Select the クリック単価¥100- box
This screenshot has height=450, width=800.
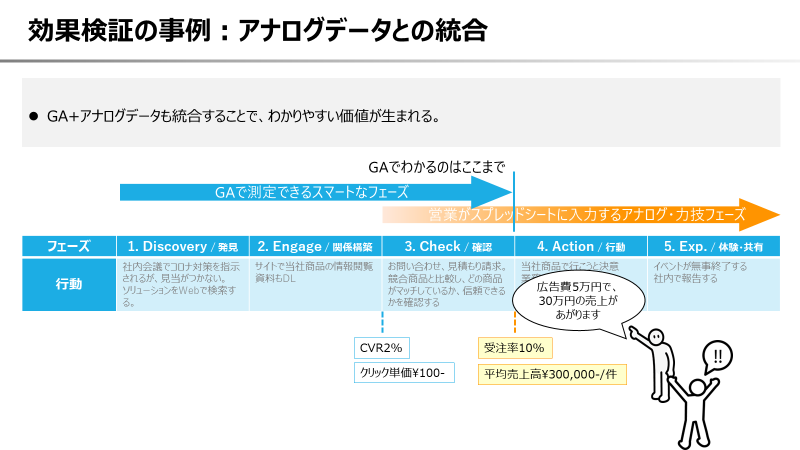405,373
